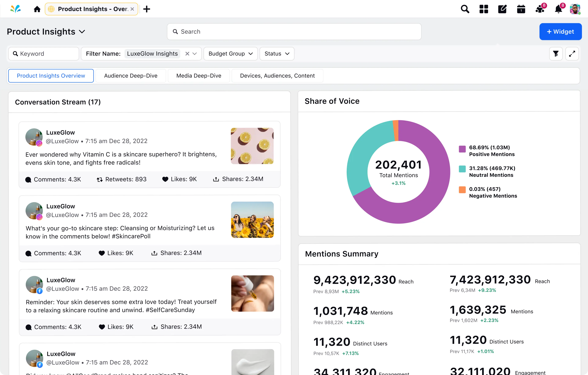Click the filter icon near right side
This screenshot has height=375, width=588.
point(556,54)
